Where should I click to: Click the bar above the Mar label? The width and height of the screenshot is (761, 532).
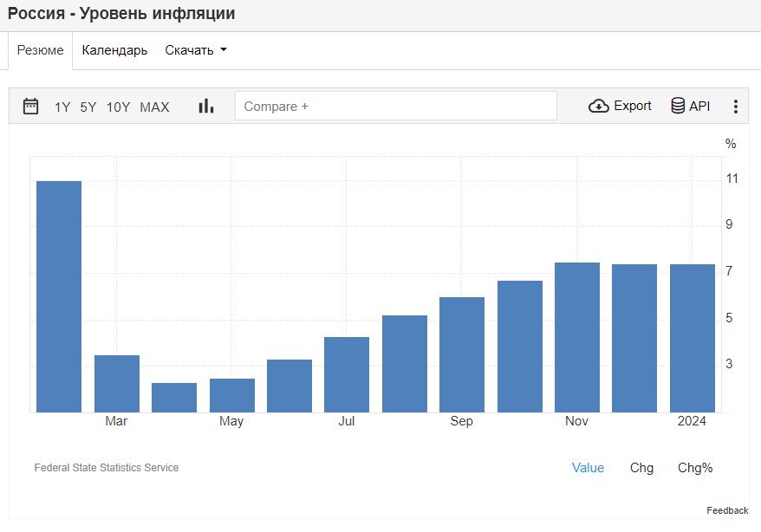click(x=117, y=384)
